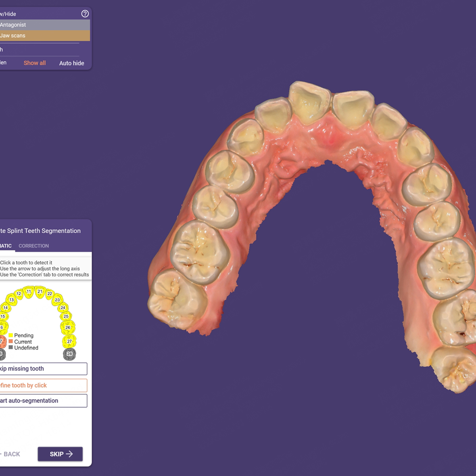
Task: Pick tooth 23 on the tooth diagram
Action: [x=58, y=300]
